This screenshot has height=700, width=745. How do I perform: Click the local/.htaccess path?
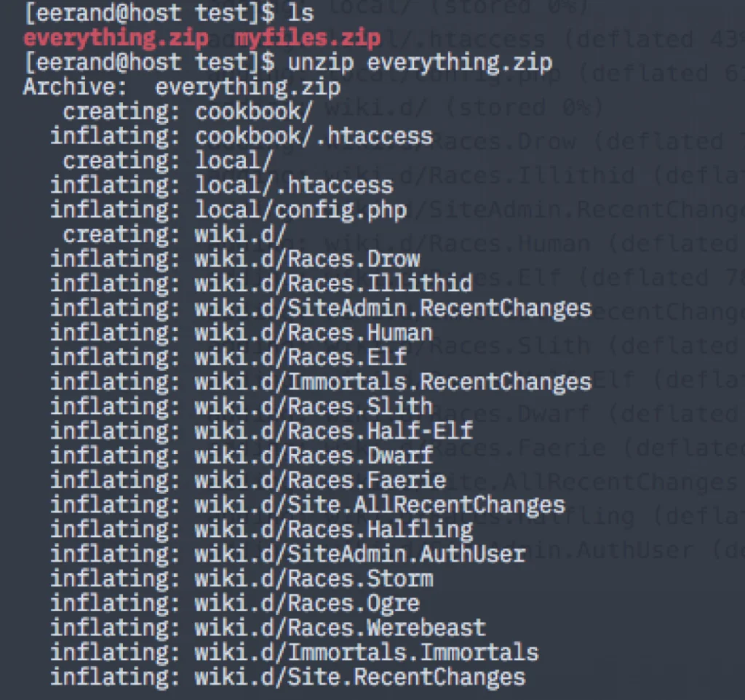tap(294, 186)
